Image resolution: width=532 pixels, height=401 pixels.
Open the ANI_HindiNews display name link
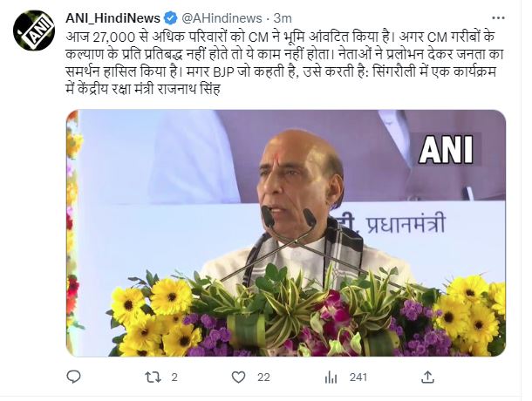click(x=113, y=18)
